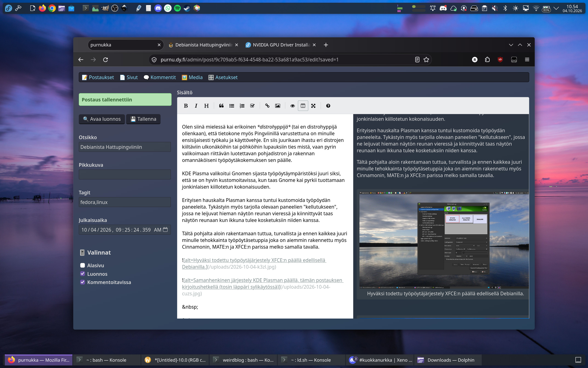Image resolution: width=588 pixels, height=368 pixels.
Task: Open Kommentit admin section
Action: pos(160,77)
